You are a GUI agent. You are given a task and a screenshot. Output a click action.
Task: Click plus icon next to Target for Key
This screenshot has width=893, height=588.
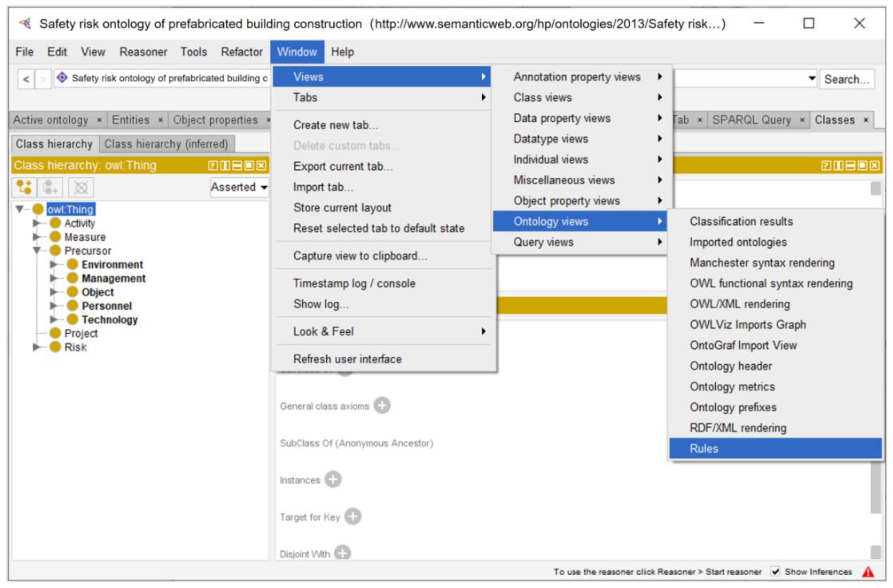[x=353, y=516]
